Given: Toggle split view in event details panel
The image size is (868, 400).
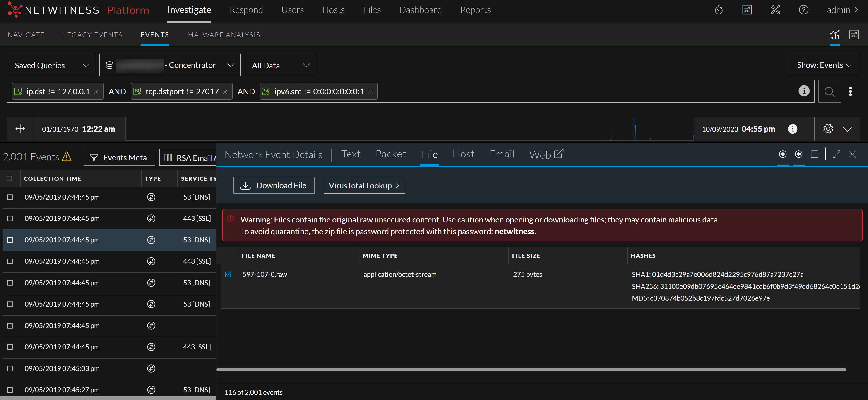Looking at the screenshot, I should click(x=815, y=154).
